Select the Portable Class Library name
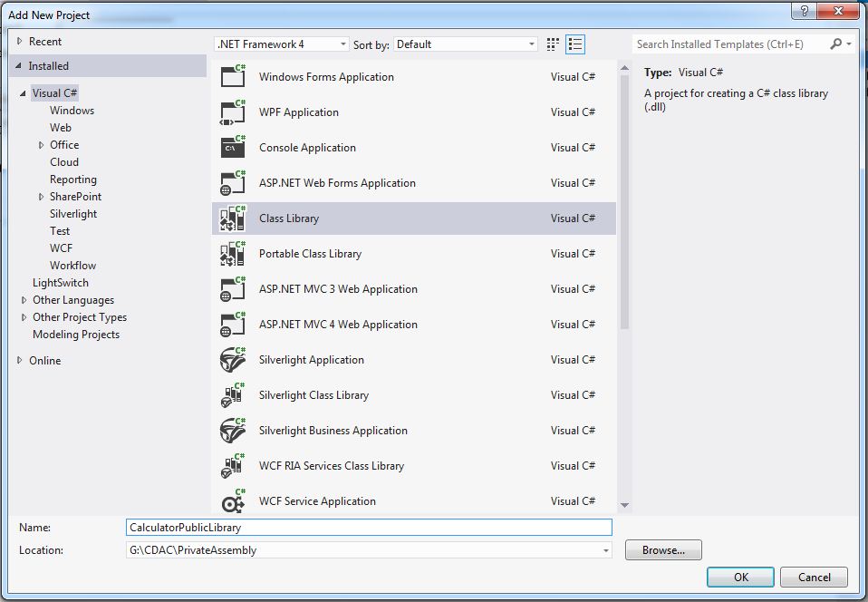The width and height of the screenshot is (868, 602). pyautogui.click(x=310, y=254)
